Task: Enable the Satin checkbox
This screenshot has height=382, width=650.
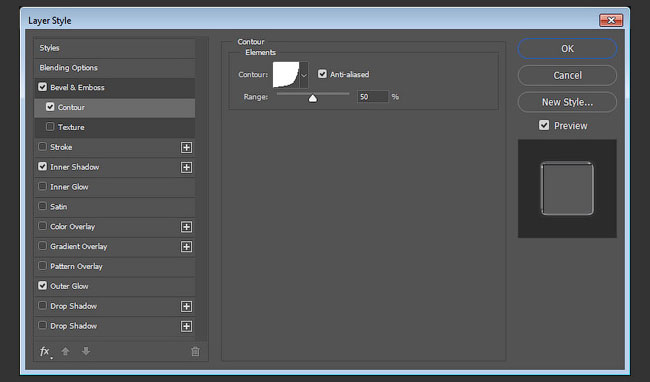Action: (x=42, y=206)
